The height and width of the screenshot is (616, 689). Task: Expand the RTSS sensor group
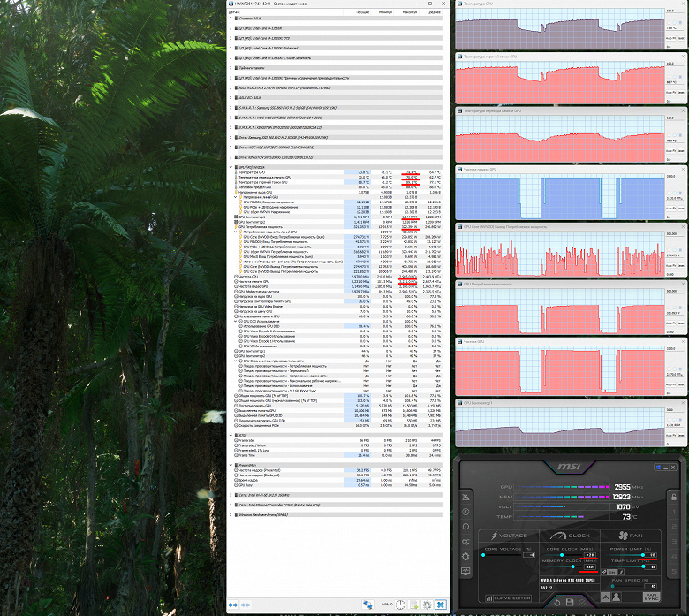(x=231, y=436)
